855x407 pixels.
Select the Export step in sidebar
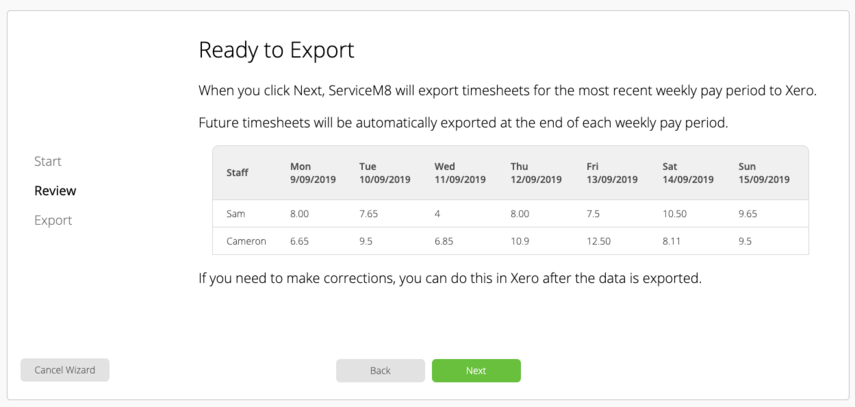point(53,220)
